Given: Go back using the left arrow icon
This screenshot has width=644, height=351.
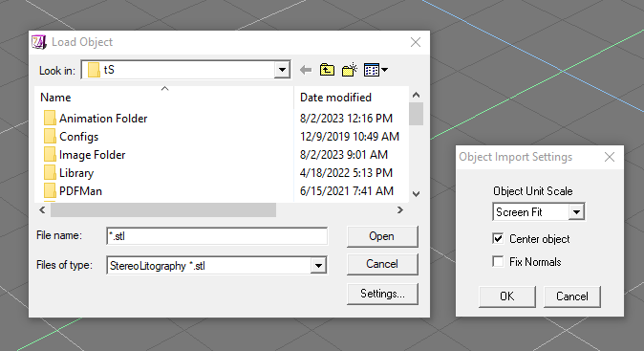Looking at the screenshot, I should point(306,70).
